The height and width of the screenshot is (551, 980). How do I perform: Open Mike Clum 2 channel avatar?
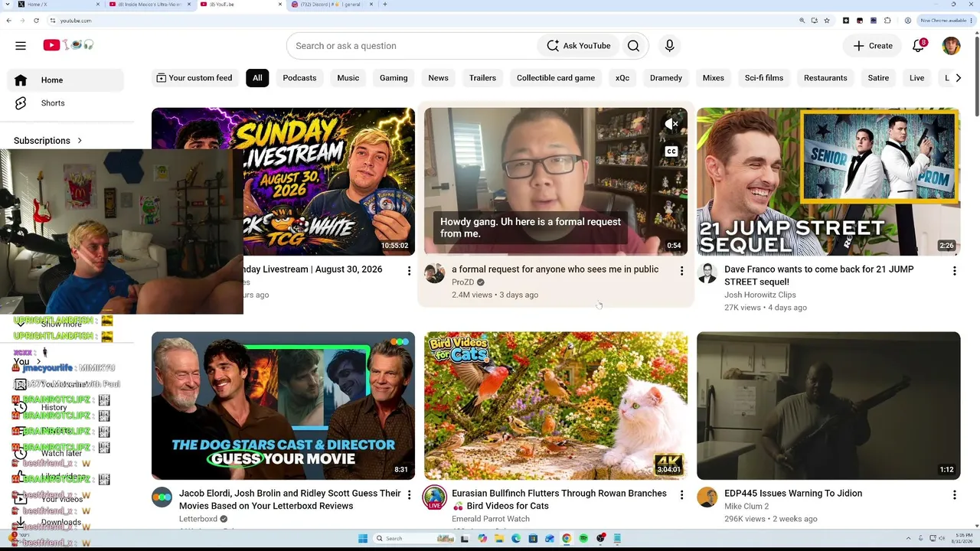click(707, 497)
